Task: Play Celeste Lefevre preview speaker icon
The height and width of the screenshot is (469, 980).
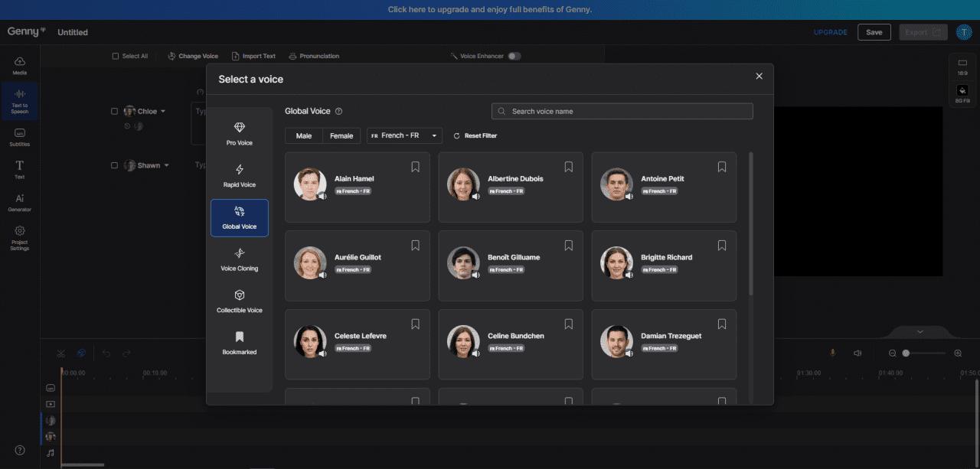Action: tap(322, 354)
